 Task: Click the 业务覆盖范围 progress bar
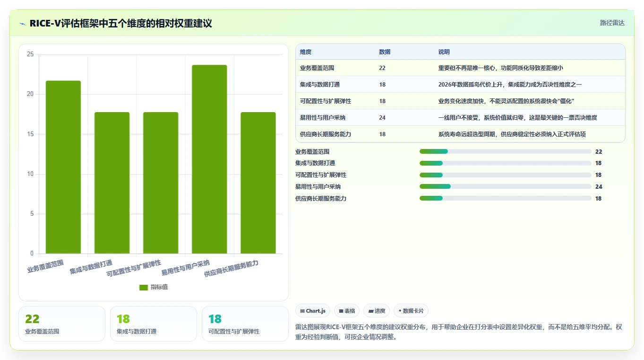(x=506, y=151)
